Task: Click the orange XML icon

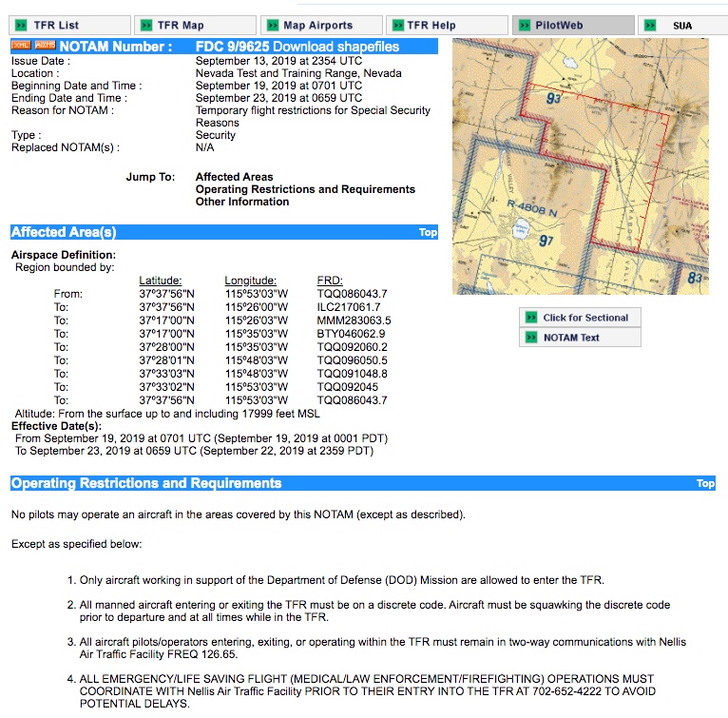Action: [x=21, y=46]
